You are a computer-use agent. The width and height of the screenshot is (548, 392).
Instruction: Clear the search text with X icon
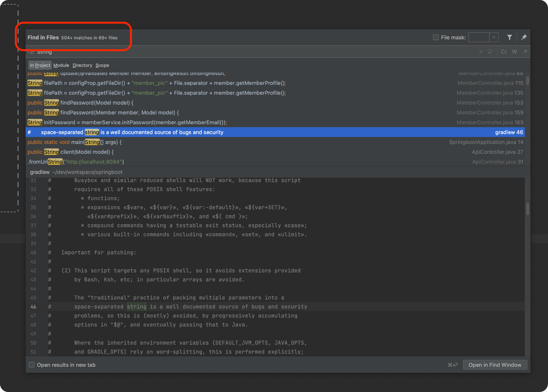tap(481, 52)
